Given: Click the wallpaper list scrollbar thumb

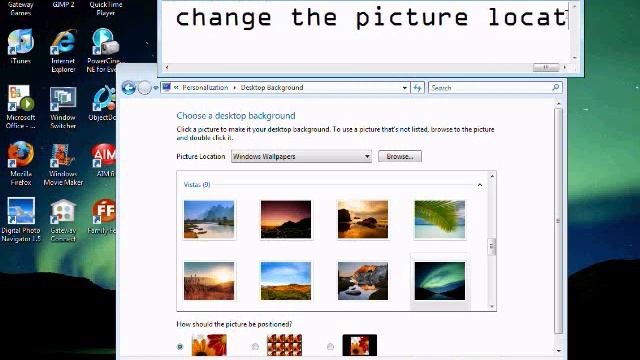Looking at the screenshot, I should coord(491,247).
